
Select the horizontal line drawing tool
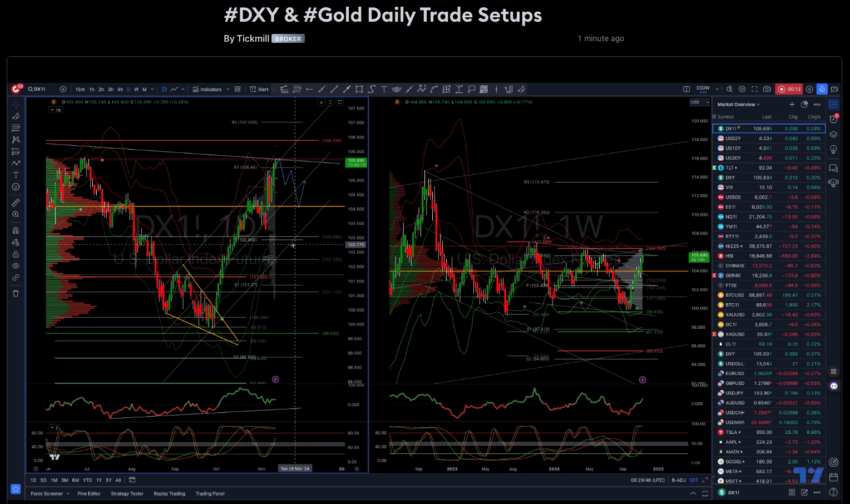pyautogui.click(x=309, y=89)
